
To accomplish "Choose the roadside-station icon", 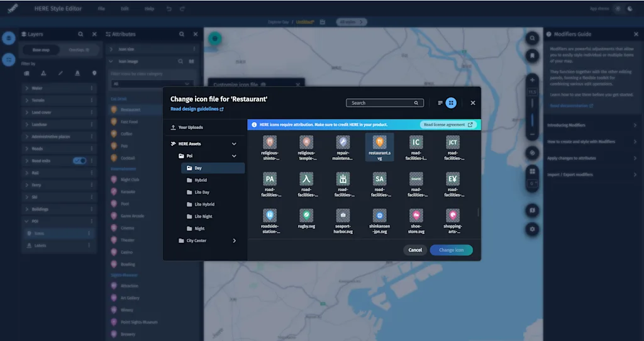I will pos(270,215).
